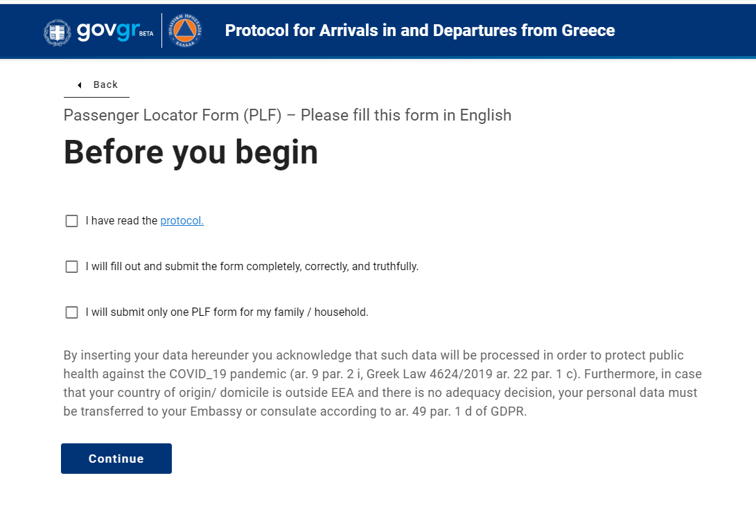The height and width of the screenshot is (532, 756).
Task: Click the divider between govgr and Civil Protection logos
Action: [x=161, y=30]
